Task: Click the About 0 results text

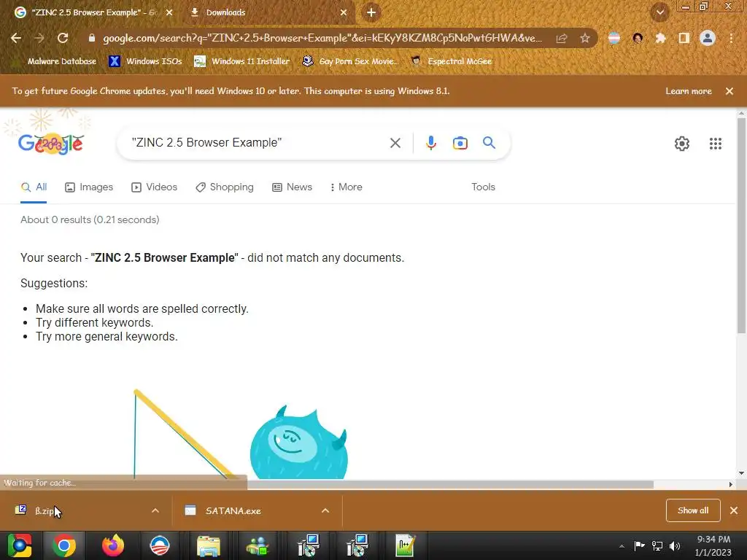Action: coord(90,219)
